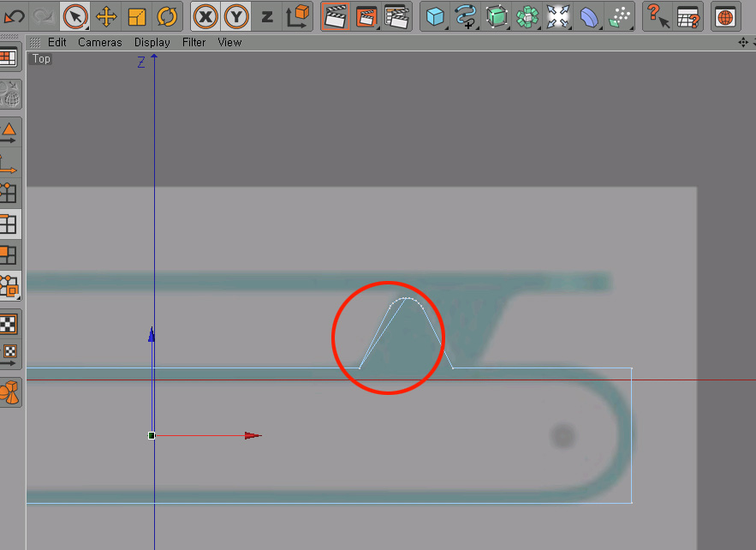756x550 pixels.
Task: Toggle the X axis lock
Action: click(205, 17)
